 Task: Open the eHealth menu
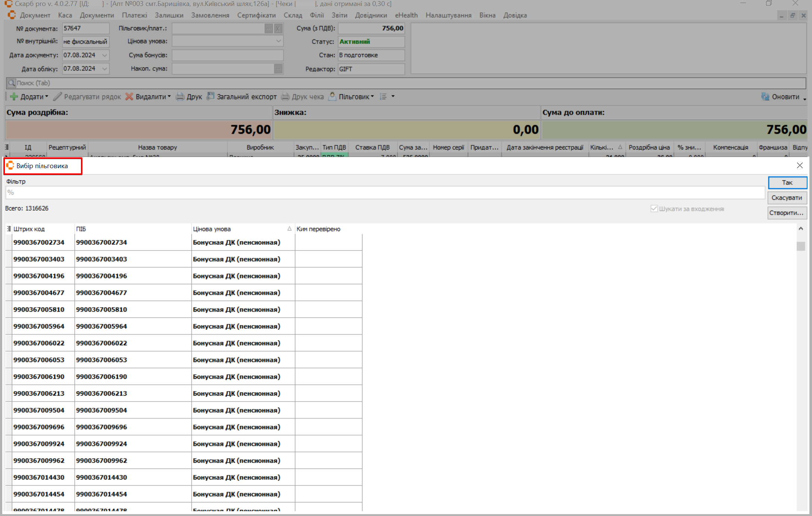(406, 15)
